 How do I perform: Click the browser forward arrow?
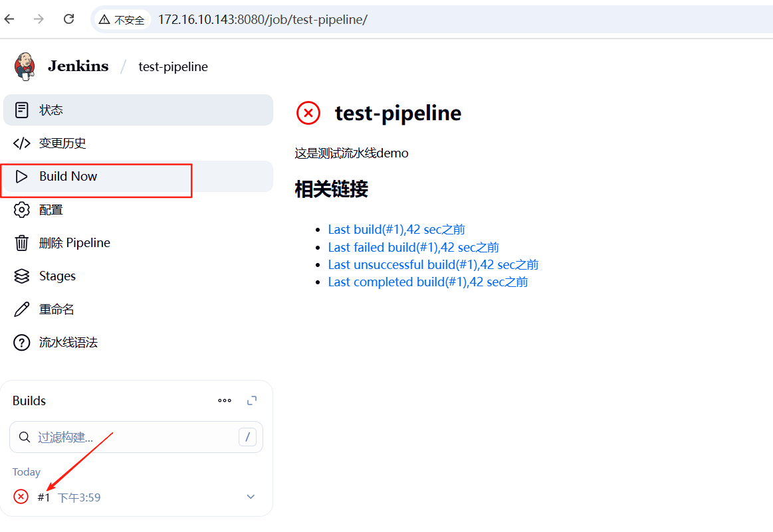[39, 19]
